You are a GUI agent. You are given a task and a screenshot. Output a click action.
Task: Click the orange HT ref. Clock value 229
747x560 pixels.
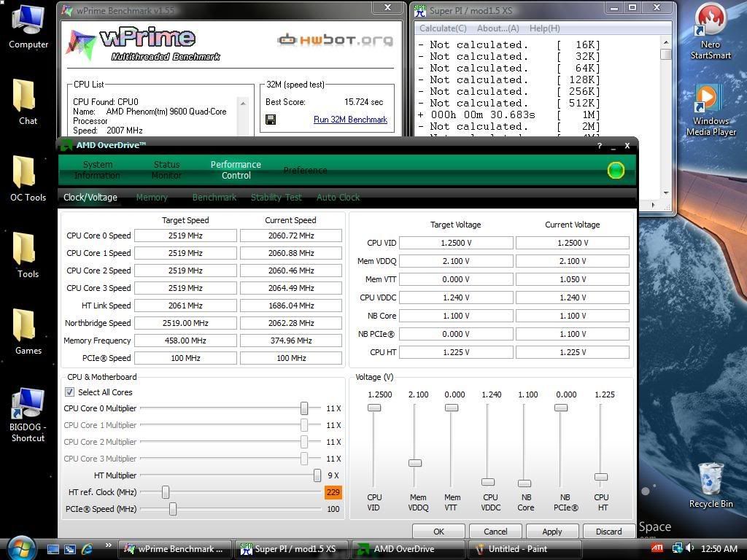coord(333,492)
